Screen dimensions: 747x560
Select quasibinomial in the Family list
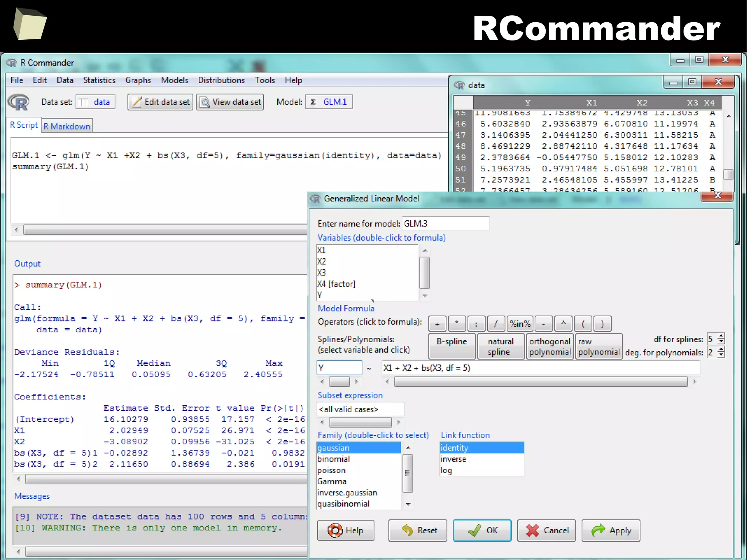[x=359, y=504]
